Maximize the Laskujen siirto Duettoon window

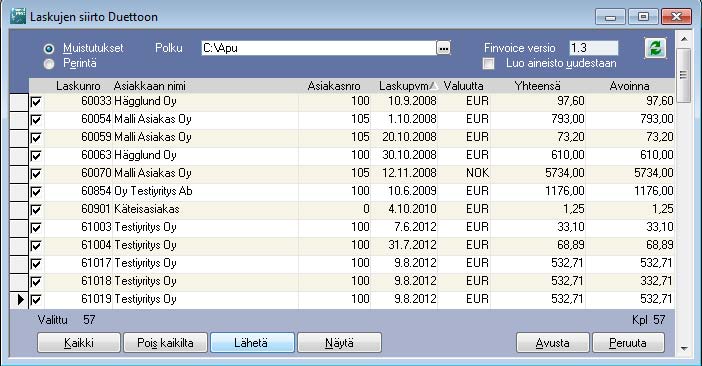coord(643,17)
